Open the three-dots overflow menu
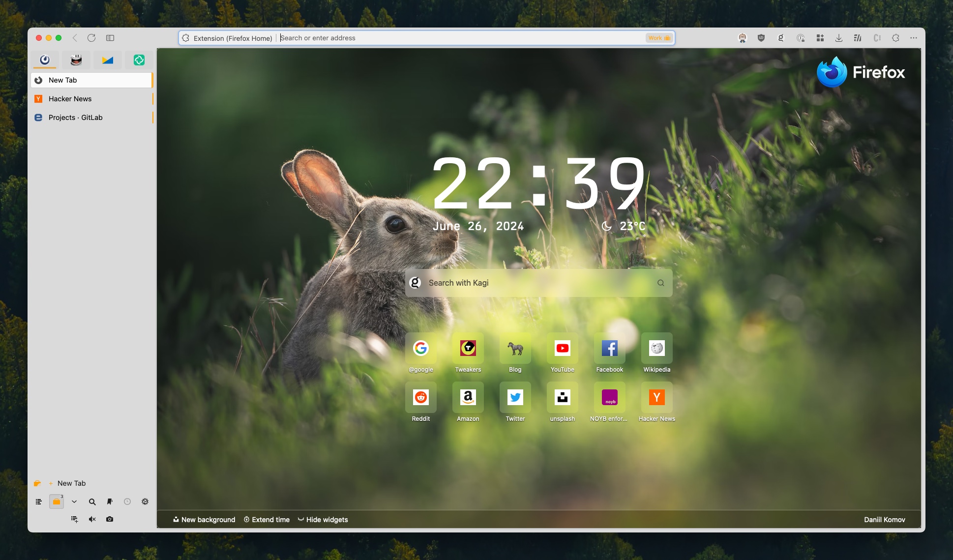The image size is (953, 560). pyautogui.click(x=914, y=38)
